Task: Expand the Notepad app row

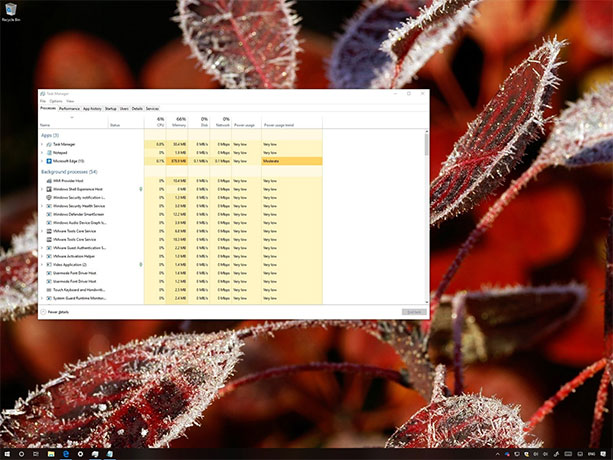Action: coord(42,152)
